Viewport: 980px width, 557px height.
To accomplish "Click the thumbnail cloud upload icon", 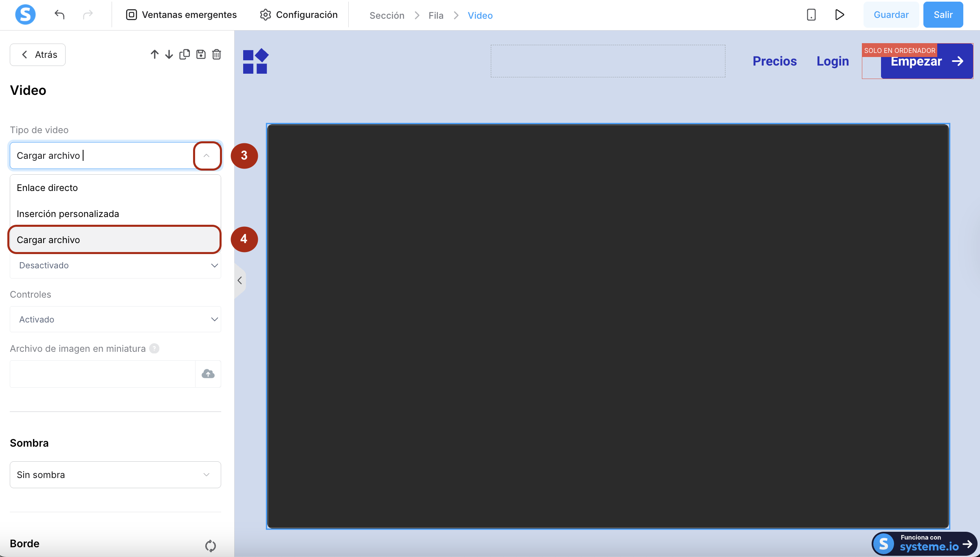I will point(208,374).
